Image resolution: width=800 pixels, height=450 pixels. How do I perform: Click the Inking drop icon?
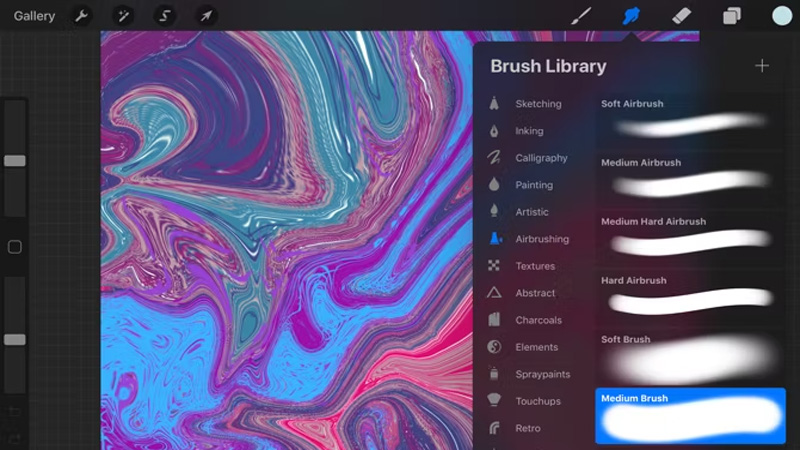click(494, 131)
